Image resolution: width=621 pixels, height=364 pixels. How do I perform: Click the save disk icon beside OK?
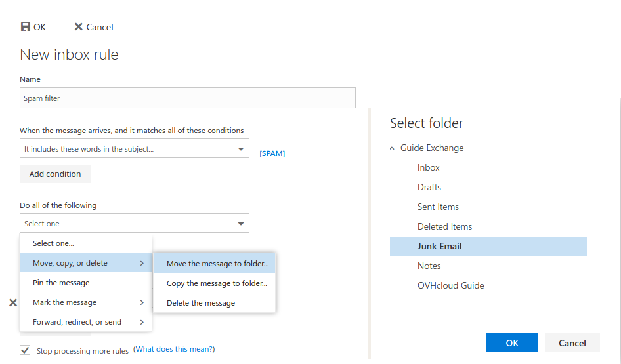pyautogui.click(x=26, y=27)
